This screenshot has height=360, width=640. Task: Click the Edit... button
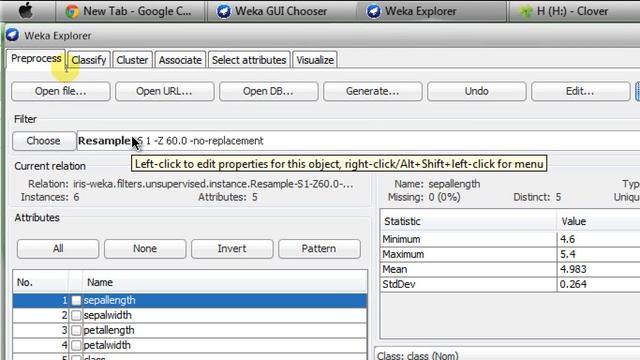580,91
